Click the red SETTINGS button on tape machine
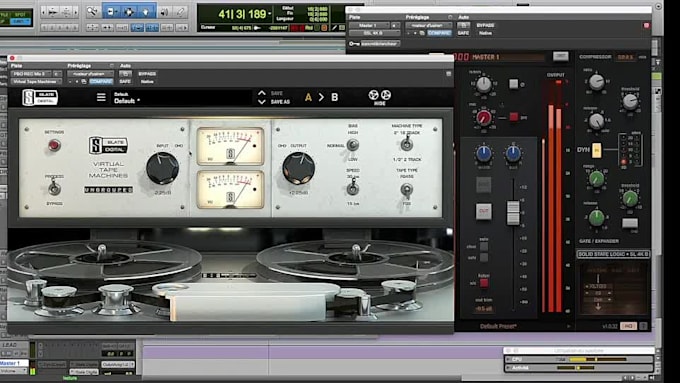Screen dimensions: 680x383 pos(54,145)
